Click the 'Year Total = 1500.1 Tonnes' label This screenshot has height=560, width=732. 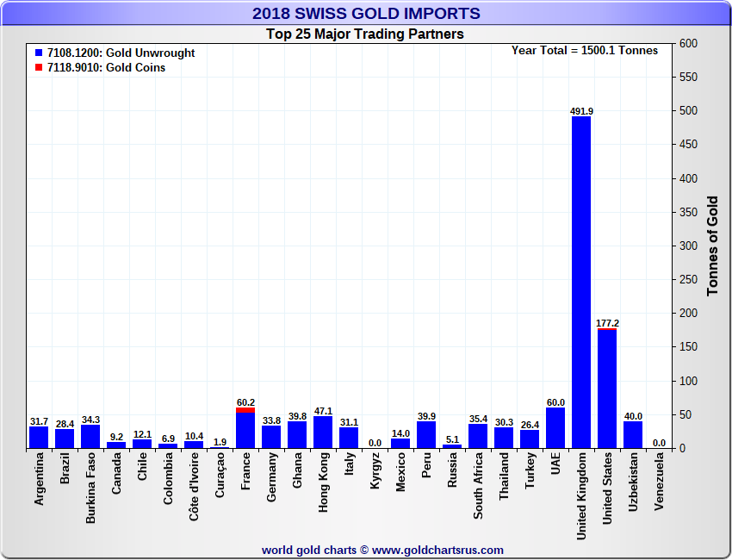pyautogui.click(x=585, y=51)
